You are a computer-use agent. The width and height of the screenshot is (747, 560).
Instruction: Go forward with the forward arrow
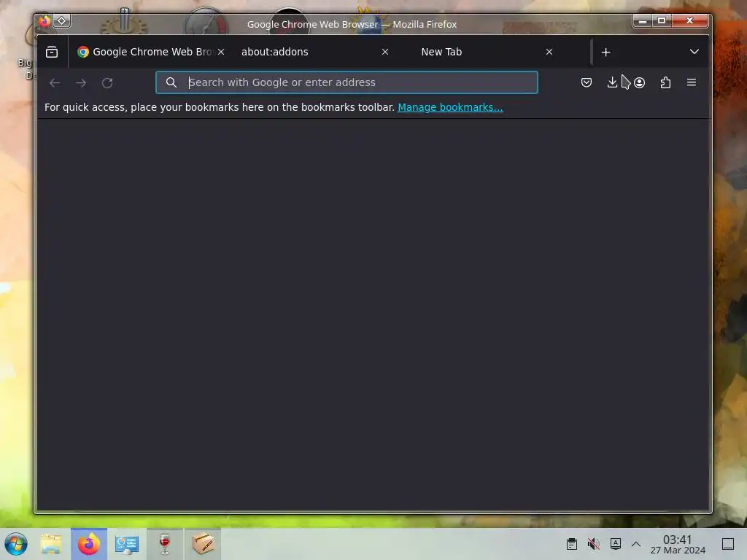81,83
